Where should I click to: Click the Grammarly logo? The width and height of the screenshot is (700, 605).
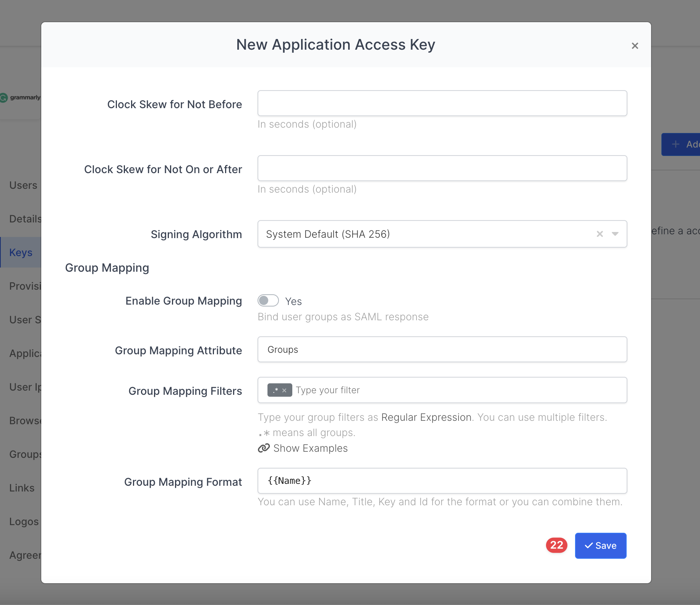pyautogui.click(x=21, y=97)
